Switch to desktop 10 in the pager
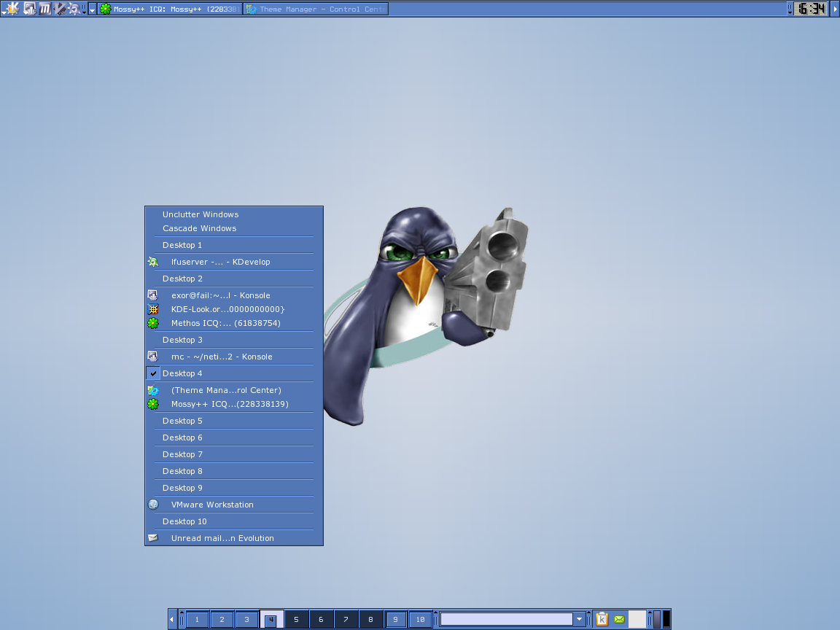The height and width of the screenshot is (630, 840). [421, 619]
